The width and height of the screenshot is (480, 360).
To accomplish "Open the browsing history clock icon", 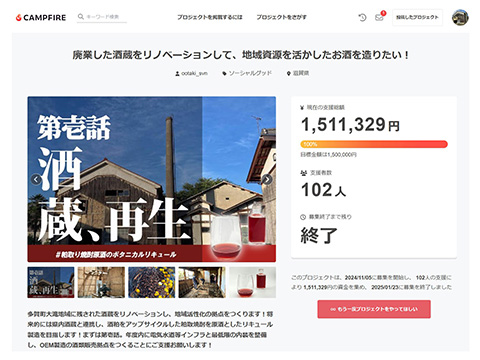I will (x=362, y=17).
